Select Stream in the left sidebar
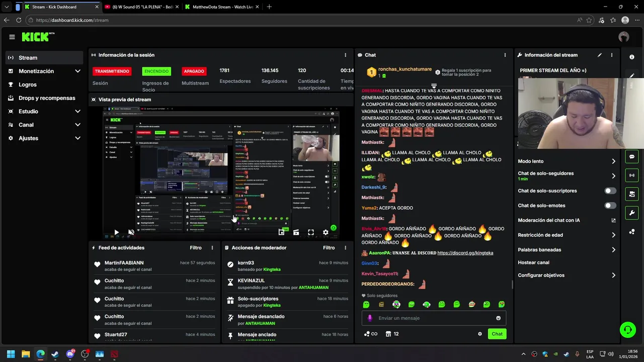Screen dimensions: 644x362 pos(44,58)
